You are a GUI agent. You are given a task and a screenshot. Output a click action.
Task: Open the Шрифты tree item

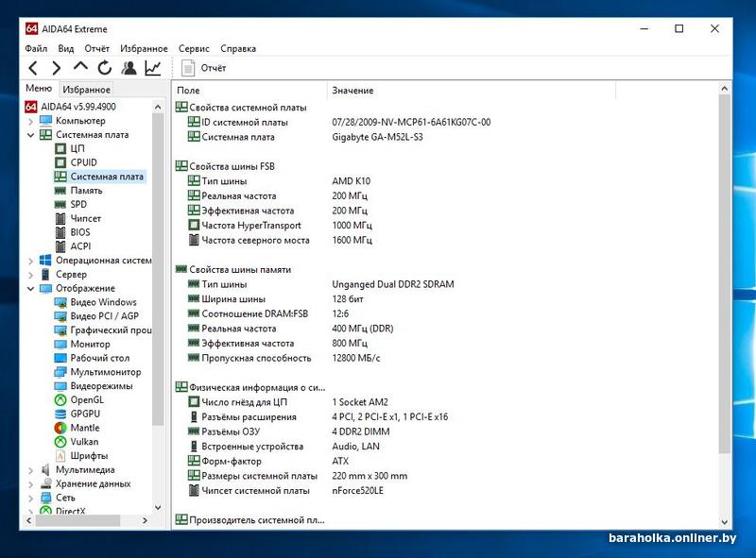pos(89,456)
